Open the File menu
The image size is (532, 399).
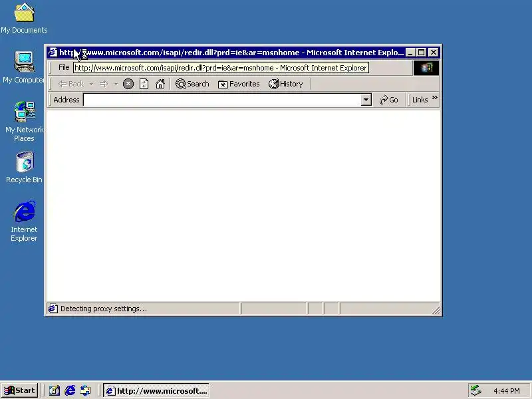click(x=64, y=68)
